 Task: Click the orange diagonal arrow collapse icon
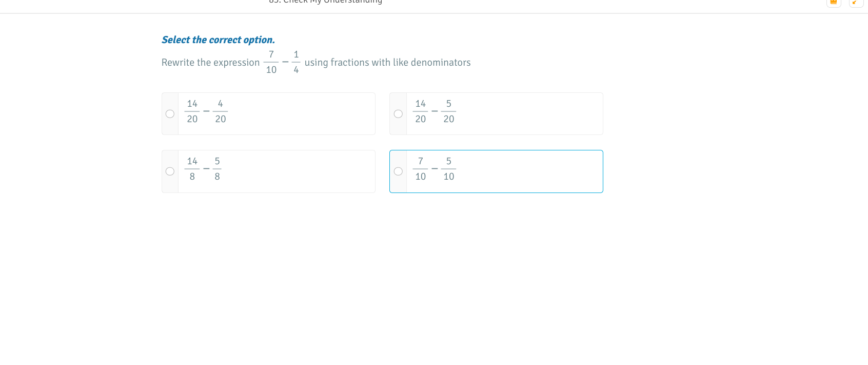(855, 2)
